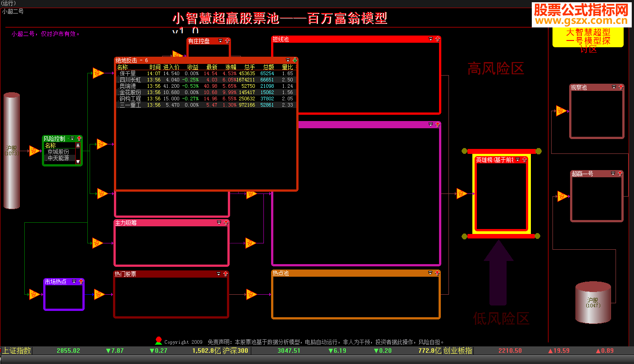The height and width of the screenshot is (364, 634).
Task: Click 创业板指 in the status bar
Action: pos(457,351)
